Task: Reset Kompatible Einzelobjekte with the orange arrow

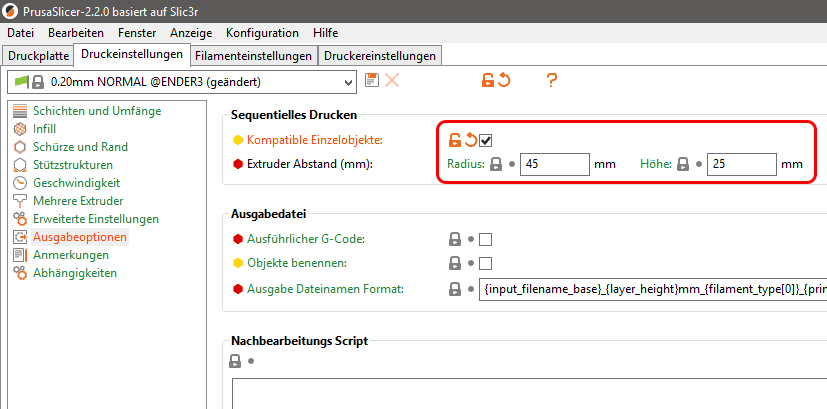Action: [470, 140]
